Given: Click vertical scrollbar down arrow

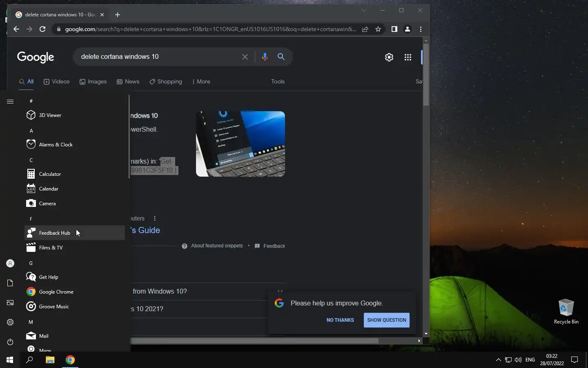Looking at the screenshot, I should [426, 334].
